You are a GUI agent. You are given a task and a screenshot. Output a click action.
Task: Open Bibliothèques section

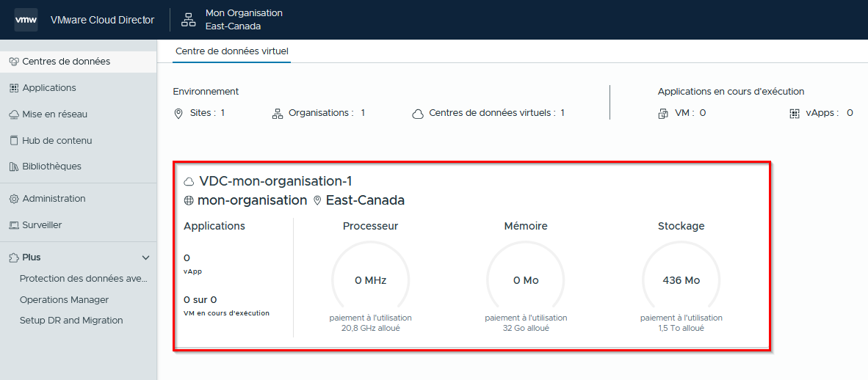click(52, 166)
